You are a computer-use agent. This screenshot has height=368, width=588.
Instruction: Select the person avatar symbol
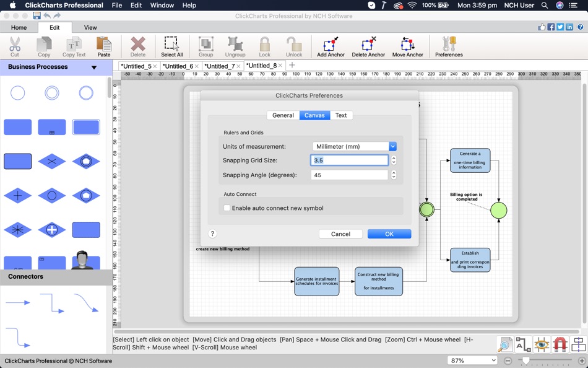(82, 260)
